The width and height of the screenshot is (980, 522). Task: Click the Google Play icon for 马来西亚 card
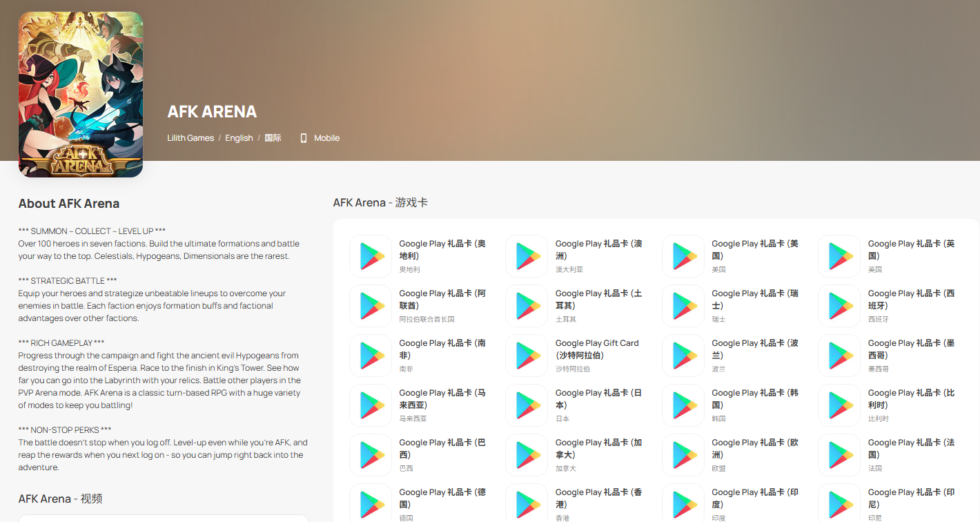point(371,405)
